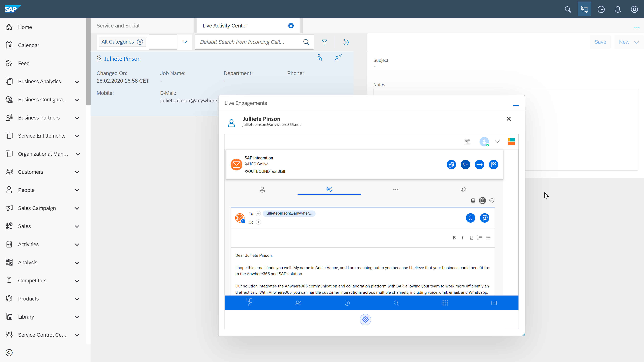Open the New button dropdown arrow
Screen dimensions: 644x362
[x=636, y=42]
